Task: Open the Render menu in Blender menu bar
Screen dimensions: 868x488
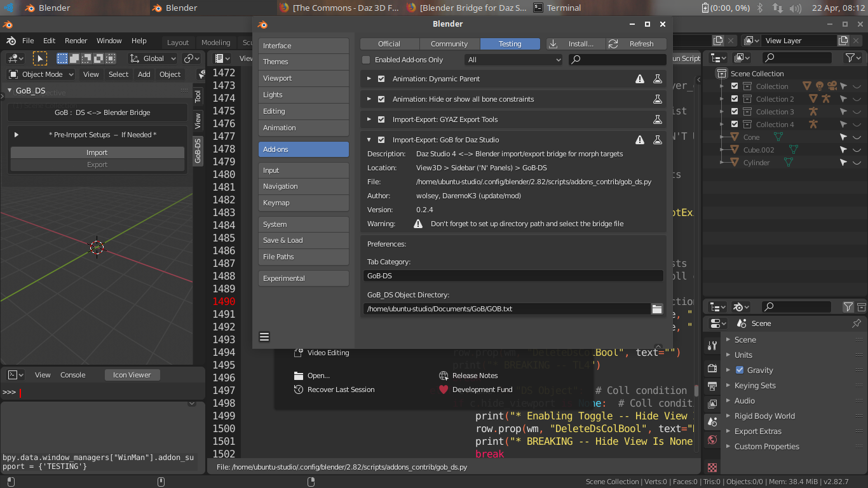Action: coord(76,41)
